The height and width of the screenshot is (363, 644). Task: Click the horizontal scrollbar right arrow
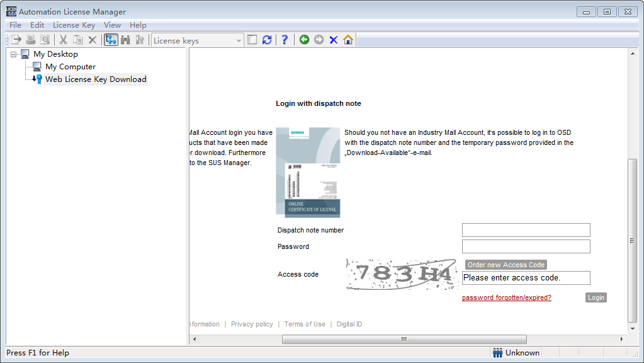621,339
